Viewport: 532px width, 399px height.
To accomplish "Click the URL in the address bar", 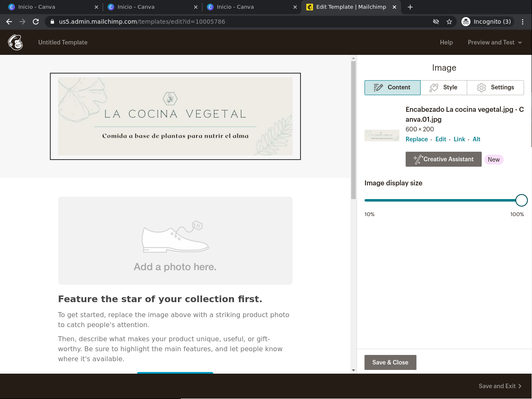I will (x=142, y=22).
